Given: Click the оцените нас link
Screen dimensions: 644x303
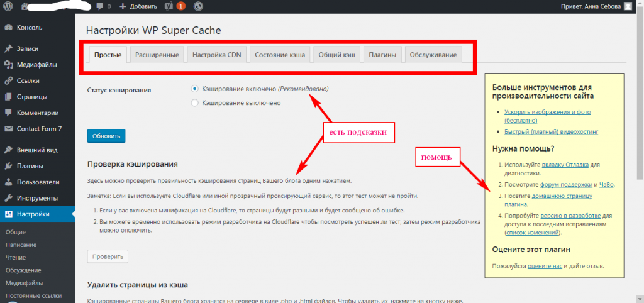Looking at the screenshot, I should (x=545, y=266).
